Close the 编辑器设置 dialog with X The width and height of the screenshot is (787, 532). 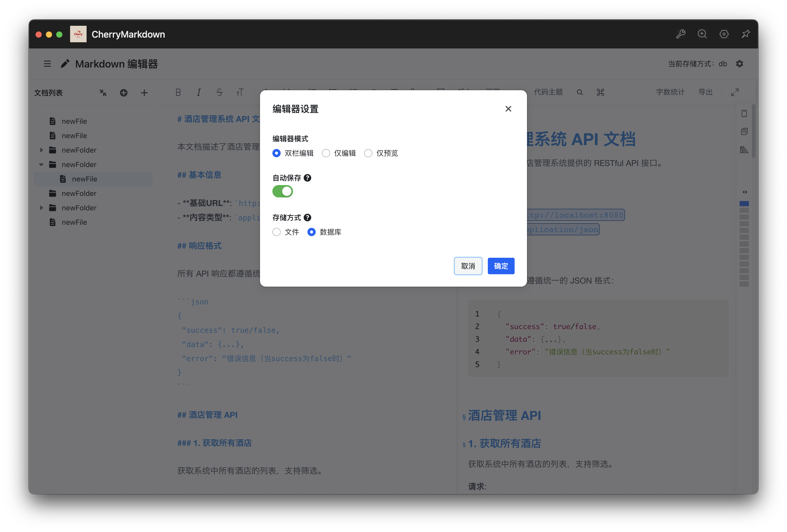click(x=508, y=109)
